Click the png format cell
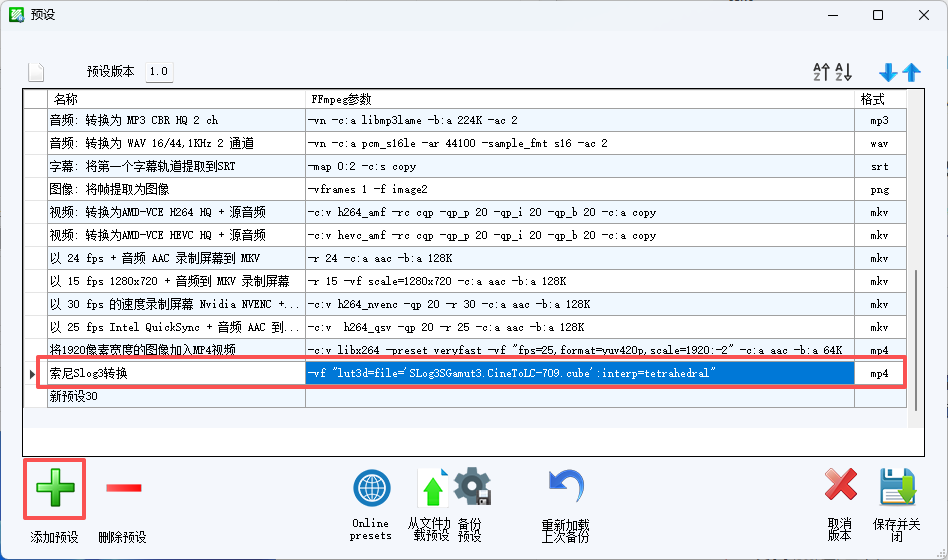948x560 pixels. (x=880, y=189)
